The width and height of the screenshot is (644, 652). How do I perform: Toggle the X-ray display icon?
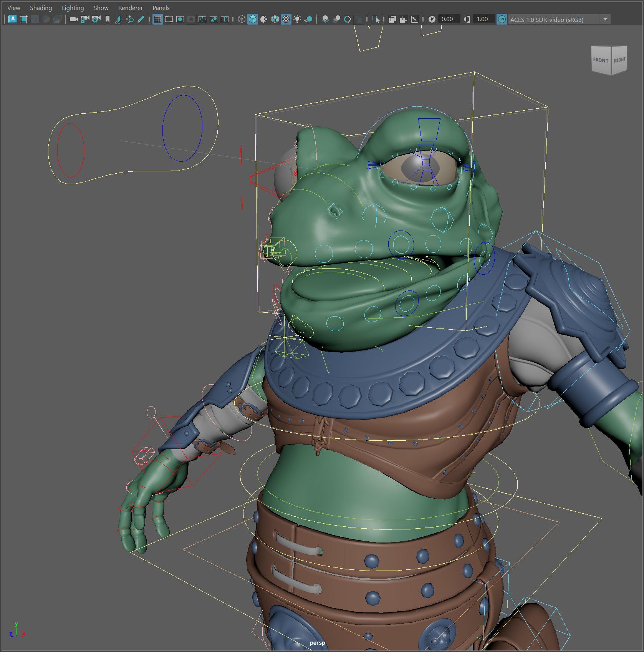coord(392,19)
